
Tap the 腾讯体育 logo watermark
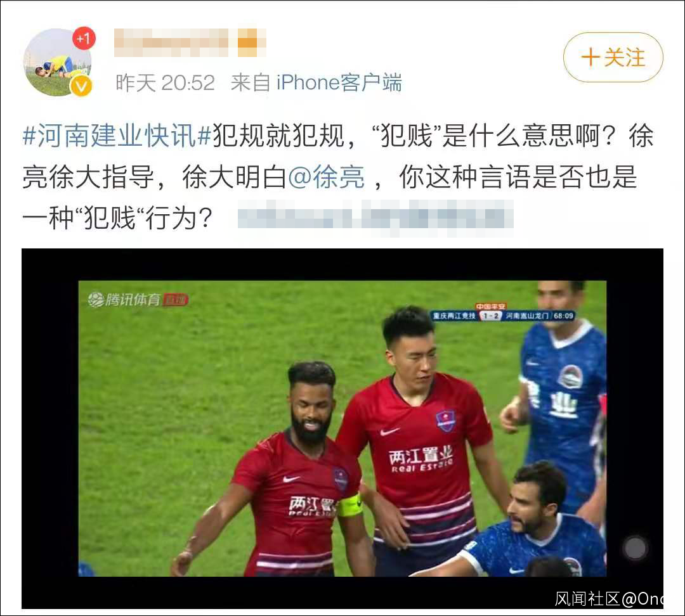click(x=124, y=300)
